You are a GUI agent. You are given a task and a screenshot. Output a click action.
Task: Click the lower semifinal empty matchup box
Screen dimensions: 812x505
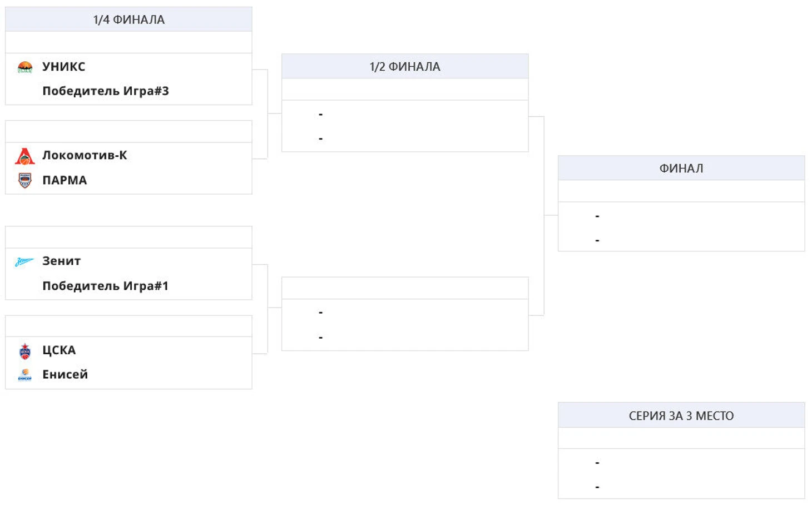point(405,325)
